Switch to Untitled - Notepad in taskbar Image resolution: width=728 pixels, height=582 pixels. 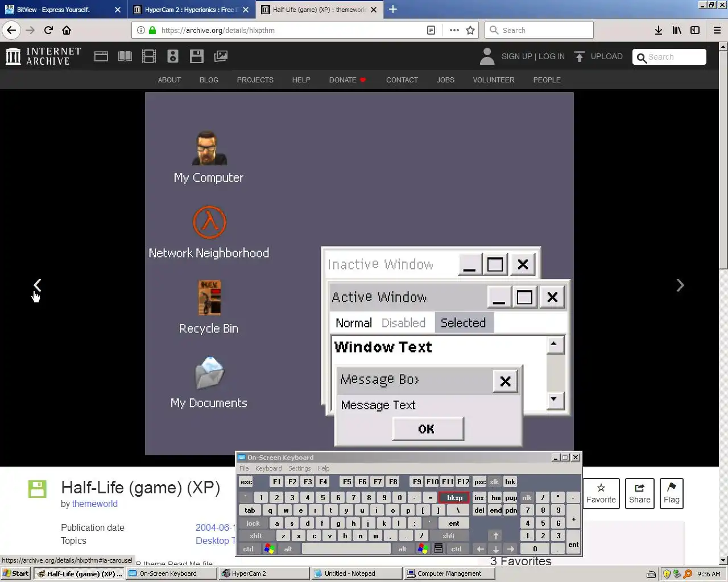(x=356, y=573)
